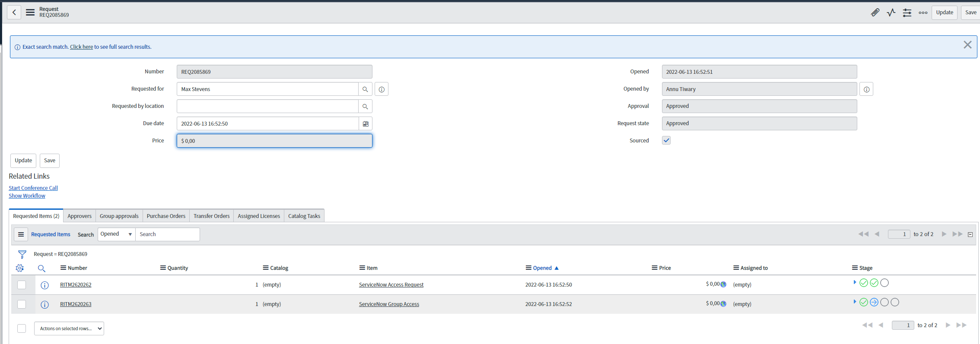
Task: Toggle the Sourced checkbox
Action: point(666,141)
